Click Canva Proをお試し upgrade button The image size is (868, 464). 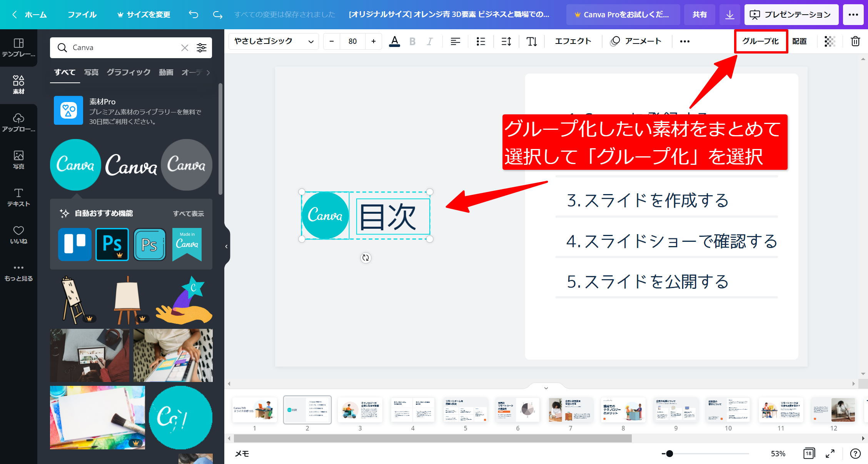(623, 15)
